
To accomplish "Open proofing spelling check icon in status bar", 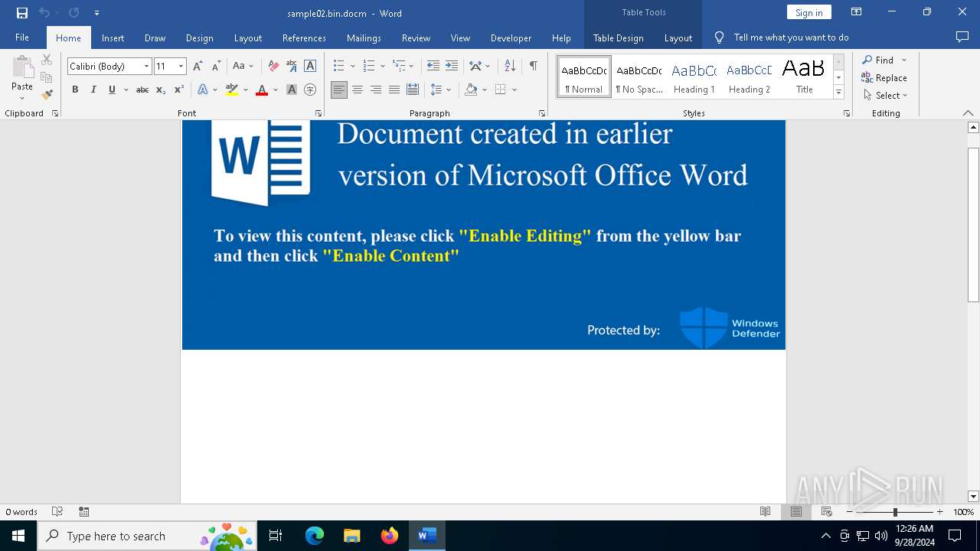I will tap(57, 512).
